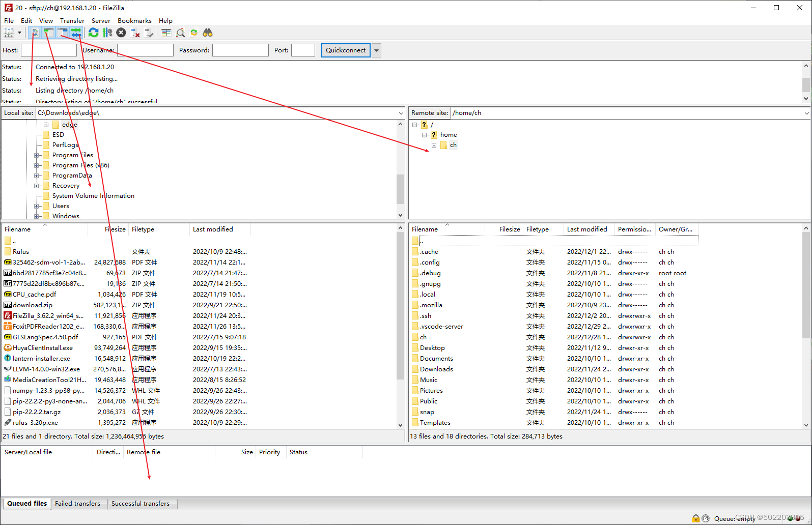
Task: Sort remote files by Permissions column
Action: tap(635, 229)
